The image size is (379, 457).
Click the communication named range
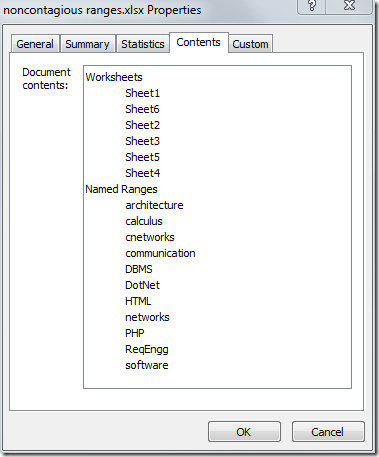[160, 253]
